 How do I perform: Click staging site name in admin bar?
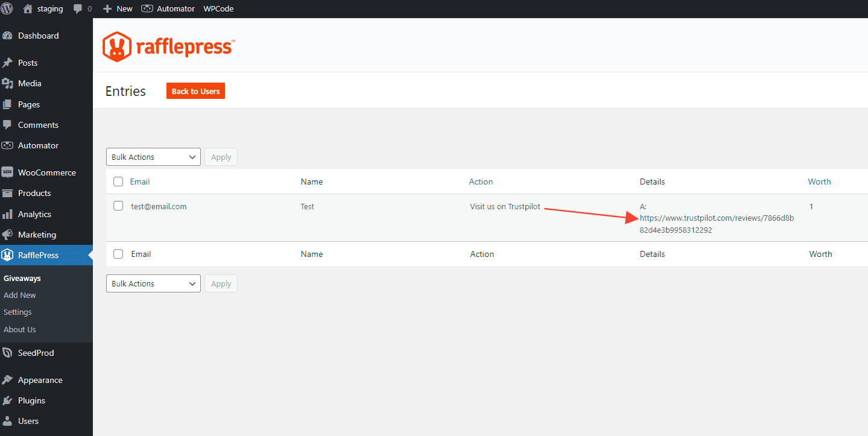(x=50, y=9)
